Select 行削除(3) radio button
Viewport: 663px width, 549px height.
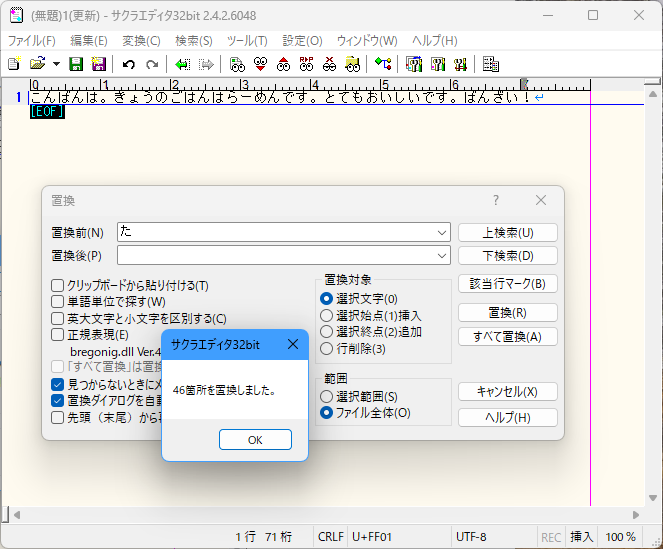[x=326, y=349]
